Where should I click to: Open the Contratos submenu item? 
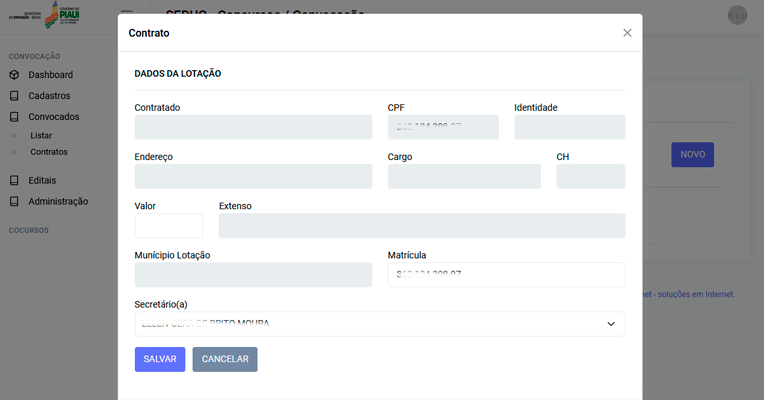pos(49,152)
